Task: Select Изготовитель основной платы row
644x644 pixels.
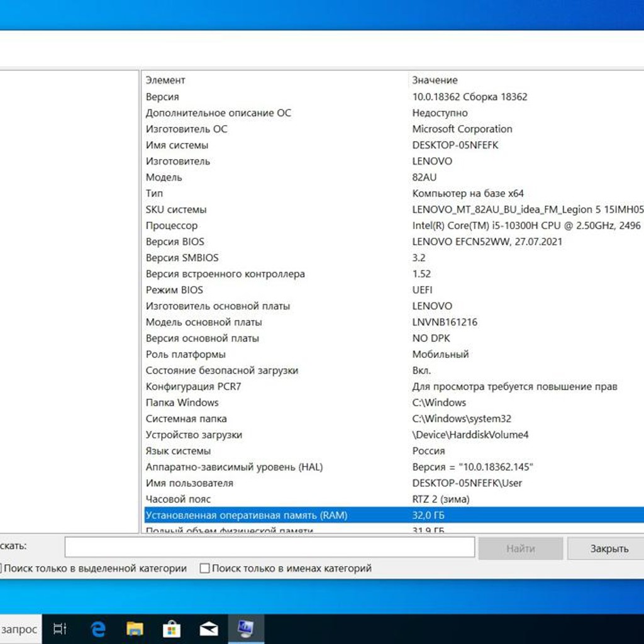Action: tap(394, 306)
